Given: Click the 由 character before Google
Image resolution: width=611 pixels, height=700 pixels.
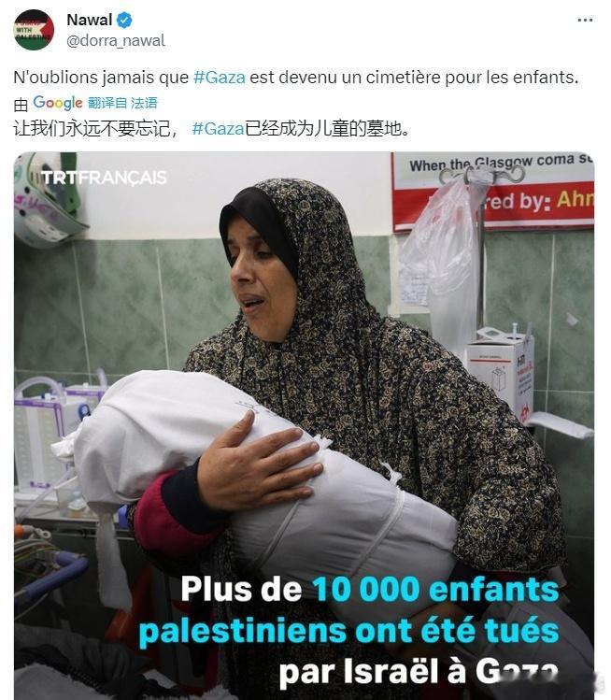Looking at the screenshot, I should [x=21, y=104].
